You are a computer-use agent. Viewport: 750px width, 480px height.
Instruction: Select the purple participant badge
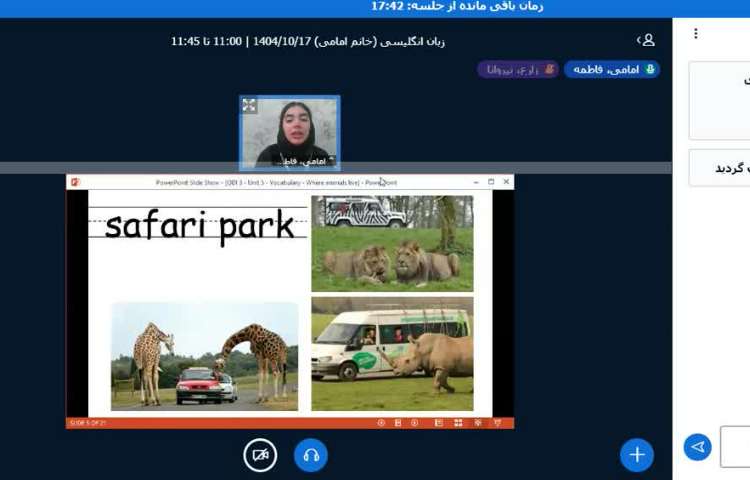(518, 69)
